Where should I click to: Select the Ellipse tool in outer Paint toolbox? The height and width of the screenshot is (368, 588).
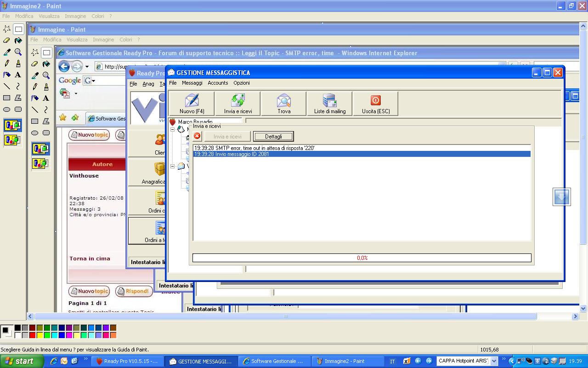7,109
